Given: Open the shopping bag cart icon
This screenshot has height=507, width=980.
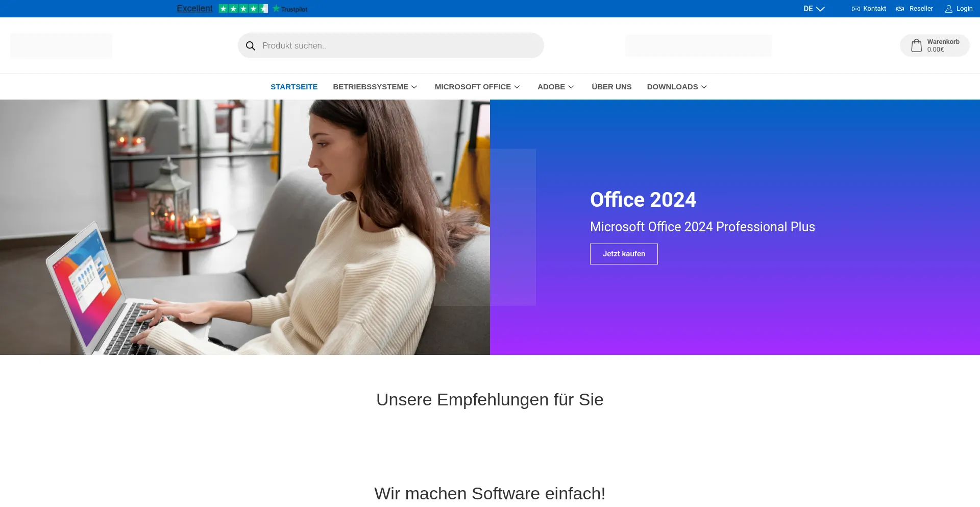Looking at the screenshot, I should (x=917, y=45).
